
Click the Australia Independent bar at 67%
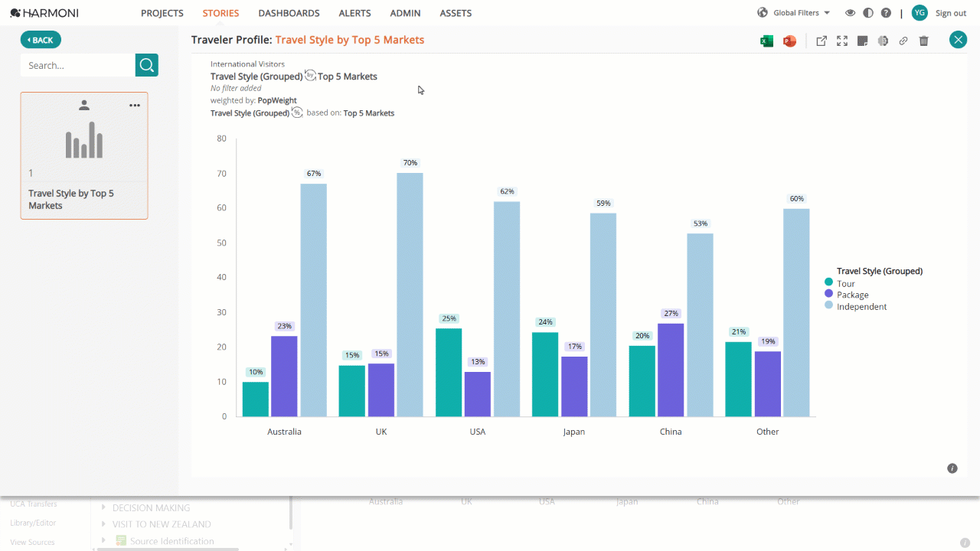(x=313, y=300)
